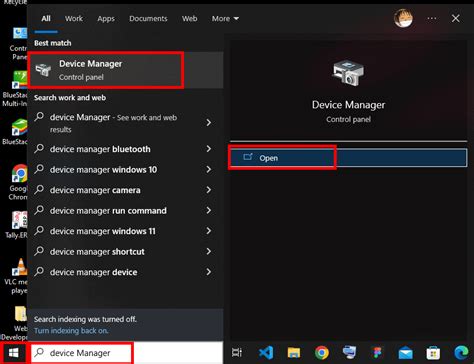Select the Google Chrome desktop icon
The image size is (474, 364).
(18, 182)
